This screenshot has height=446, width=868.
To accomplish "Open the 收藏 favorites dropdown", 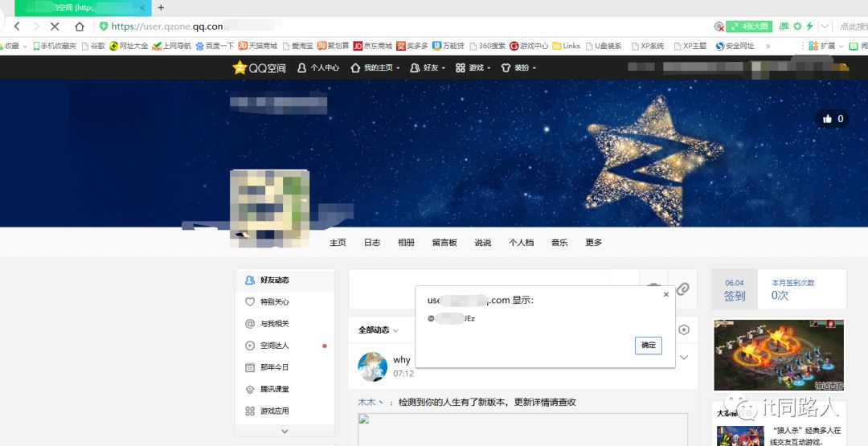I will coord(14,46).
